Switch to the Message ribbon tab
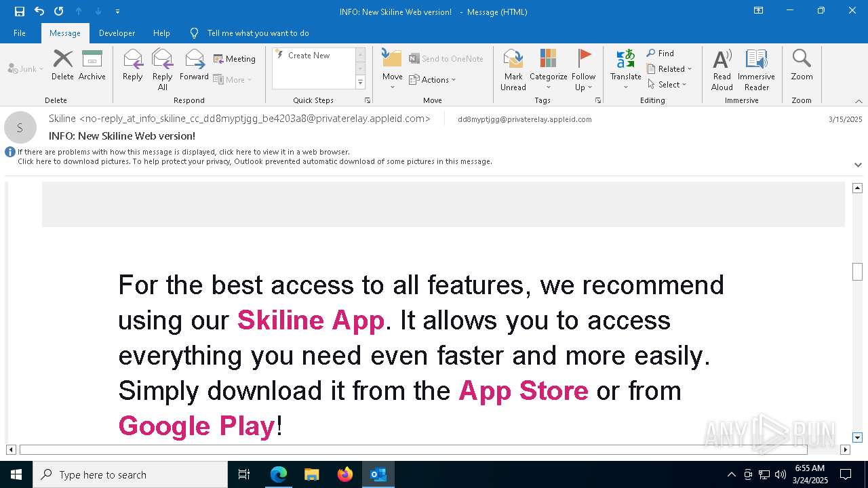The image size is (868, 488). pyautogui.click(x=65, y=33)
